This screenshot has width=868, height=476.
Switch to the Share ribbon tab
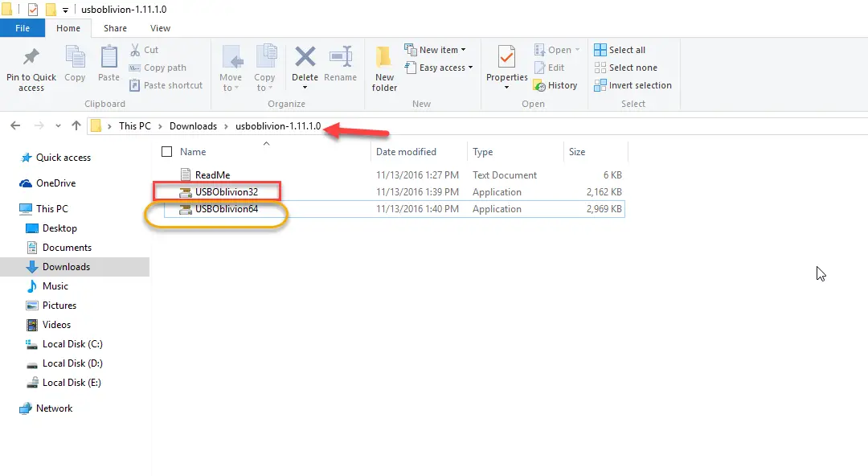[115, 28]
